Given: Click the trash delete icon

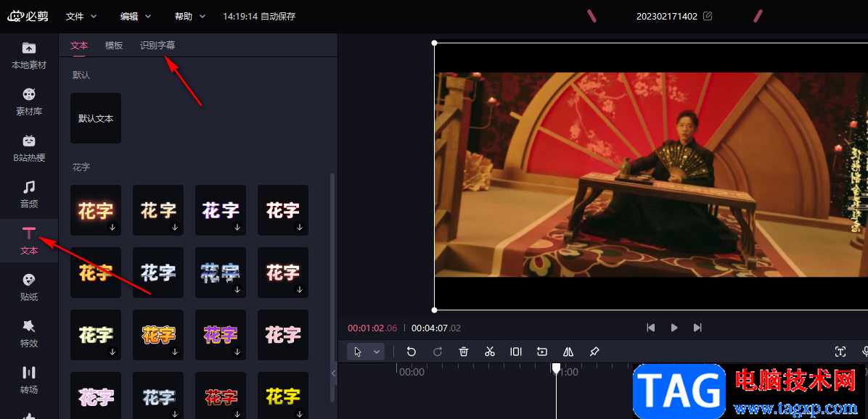Looking at the screenshot, I should [x=464, y=352].
